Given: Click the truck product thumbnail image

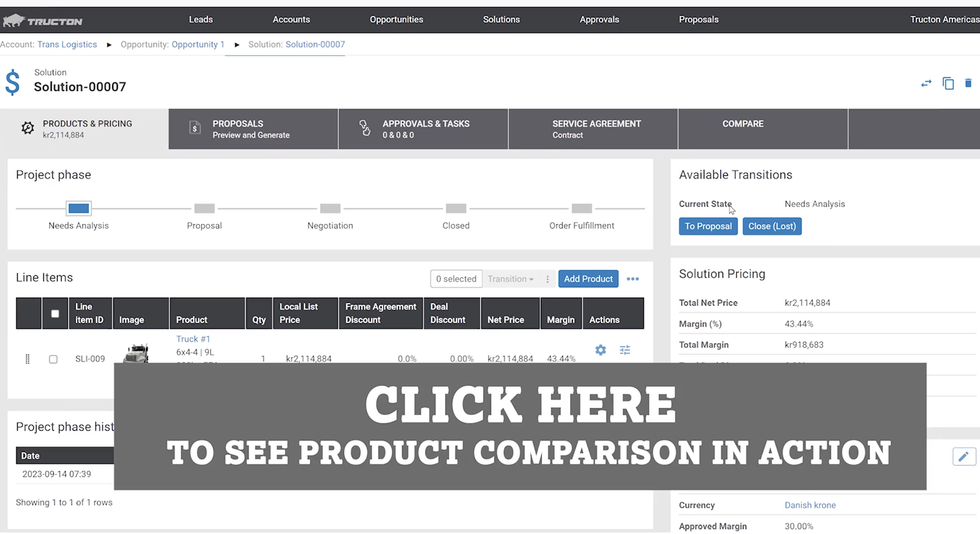Looking at the screenshot, I should [x=137, y=353].
